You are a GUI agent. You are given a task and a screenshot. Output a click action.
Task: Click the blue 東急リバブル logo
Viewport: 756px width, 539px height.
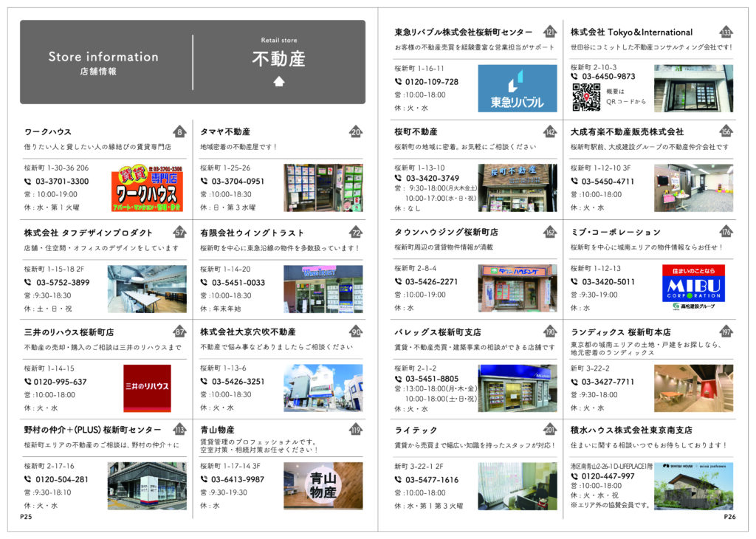[x=518, y=89]
